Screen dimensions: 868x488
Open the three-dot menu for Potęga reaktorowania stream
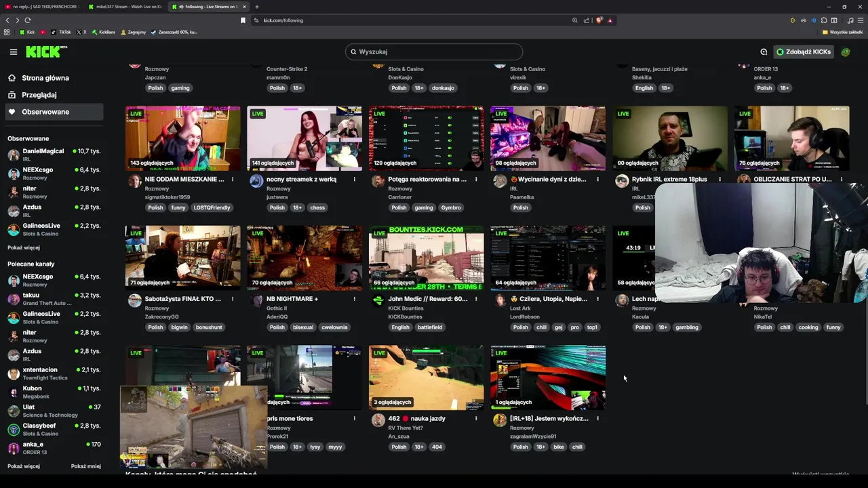[x=476, y=180]
